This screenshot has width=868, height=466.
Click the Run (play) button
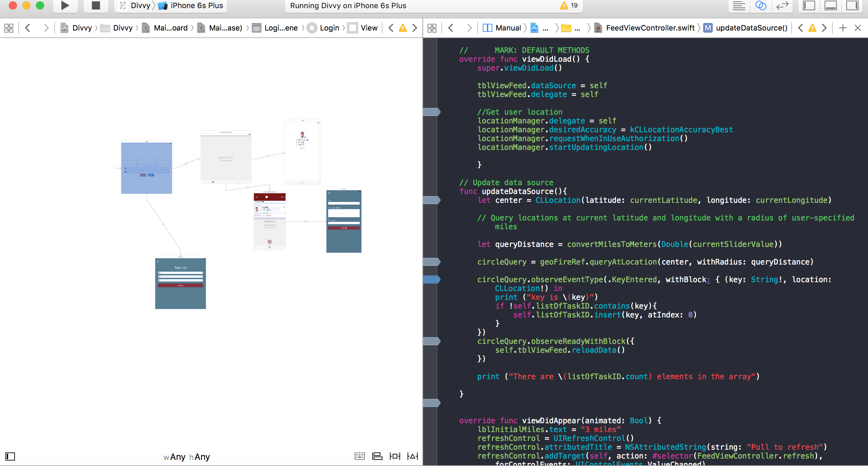[65, 5]
